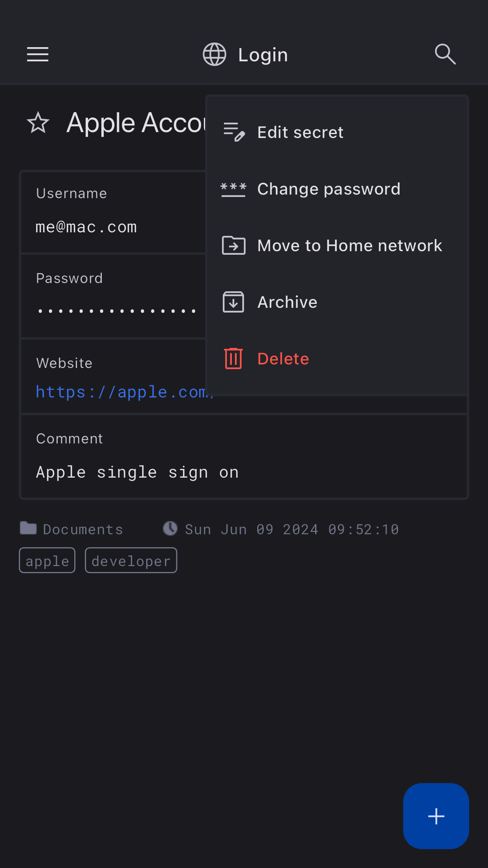The image size is (488, 868).
Task: Toggle the favorite star for Apple Account
Action: [38, 123]
